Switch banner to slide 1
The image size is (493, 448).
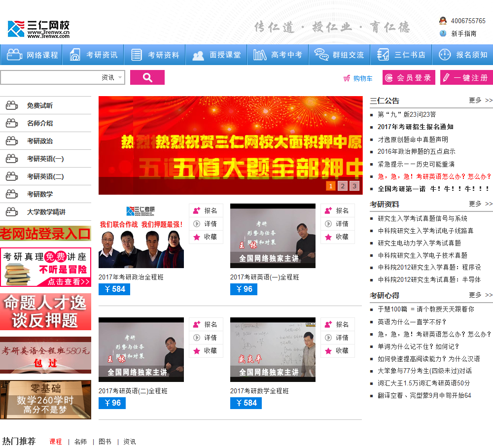(331, 186)
